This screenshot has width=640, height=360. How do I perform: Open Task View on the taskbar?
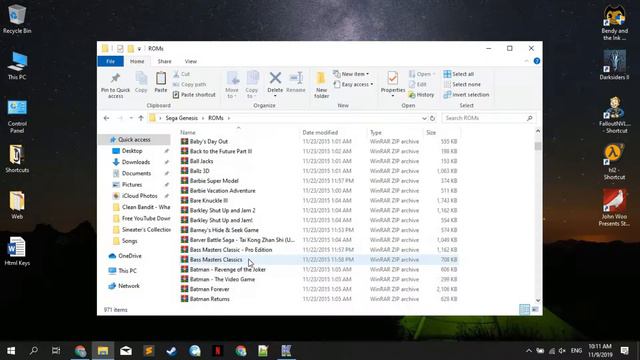[x=56, y=351]
